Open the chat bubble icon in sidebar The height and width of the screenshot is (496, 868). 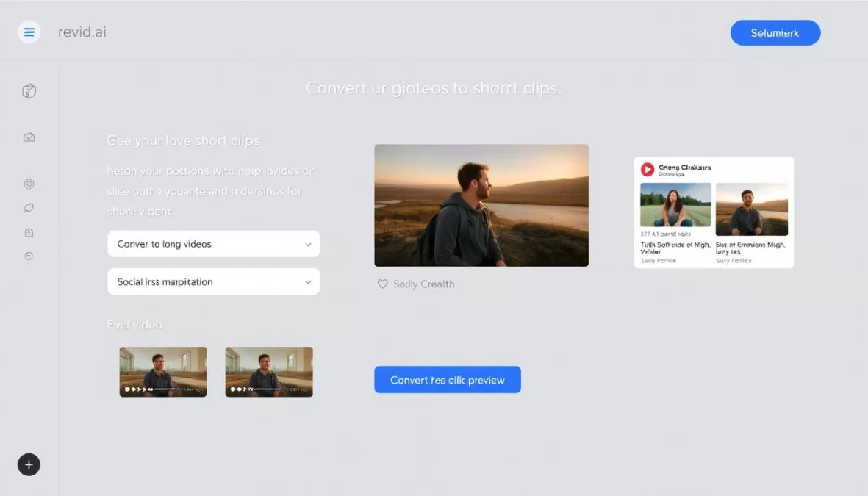(x=29, y=208)
